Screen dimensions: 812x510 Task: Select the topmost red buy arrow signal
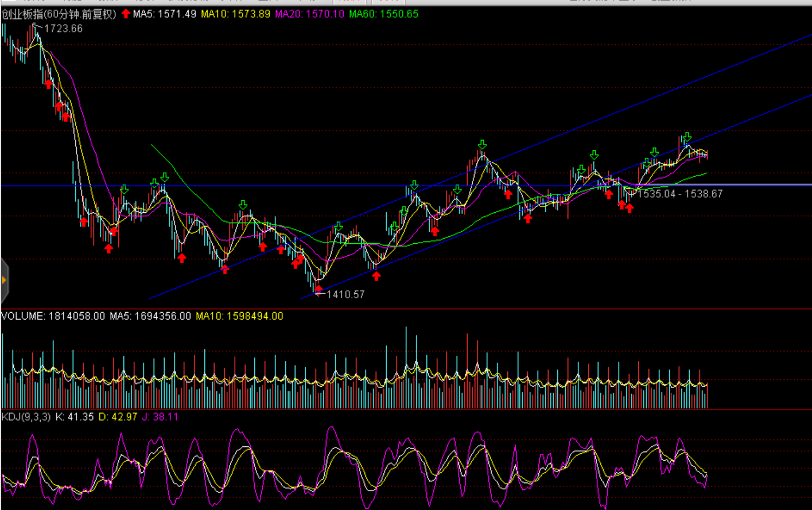49,84
